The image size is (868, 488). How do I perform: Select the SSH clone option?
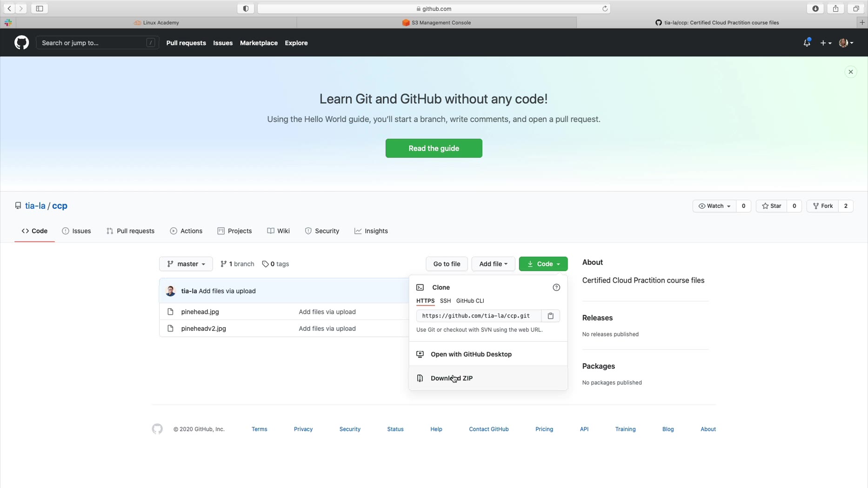click(x=445, y=301)
